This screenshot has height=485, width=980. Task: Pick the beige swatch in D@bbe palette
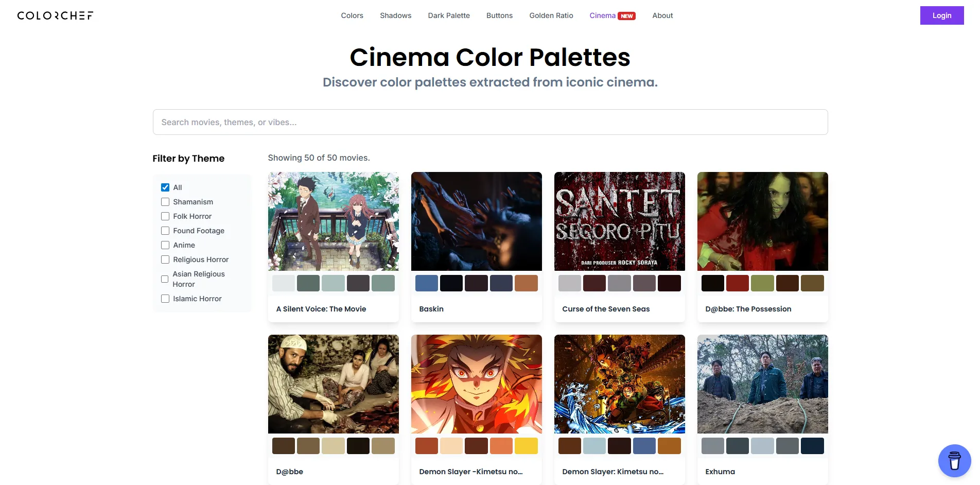(x=333, y=446)
